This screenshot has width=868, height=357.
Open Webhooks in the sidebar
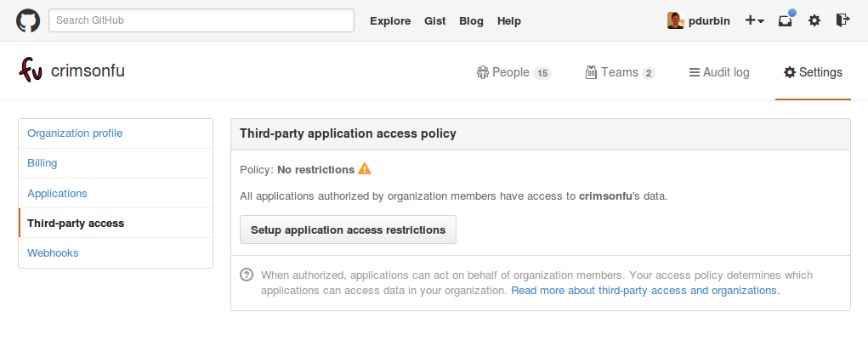[116, 253]
